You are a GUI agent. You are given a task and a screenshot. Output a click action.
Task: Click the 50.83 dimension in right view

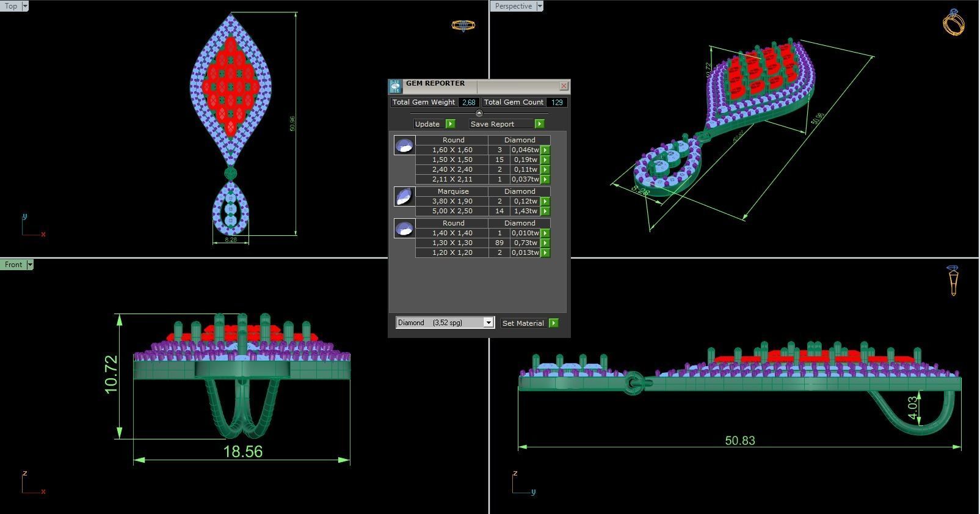[739, 441]
